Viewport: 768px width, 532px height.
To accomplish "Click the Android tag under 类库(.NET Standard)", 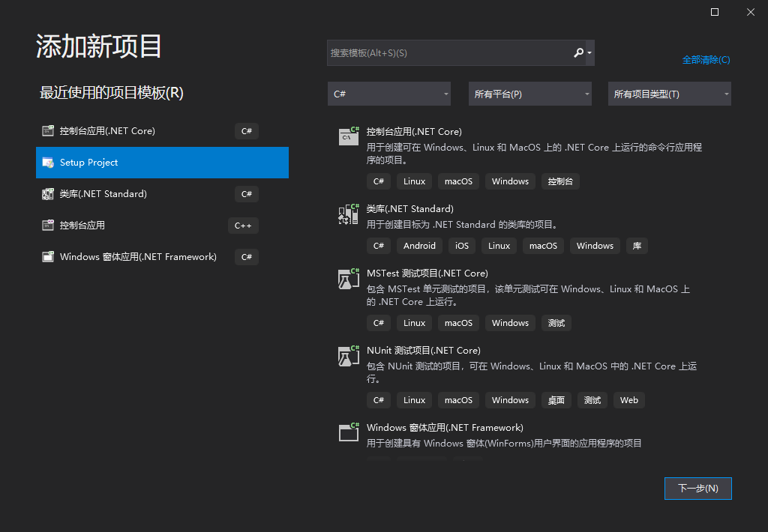I will pyautogui.click(x=419, y=245).
